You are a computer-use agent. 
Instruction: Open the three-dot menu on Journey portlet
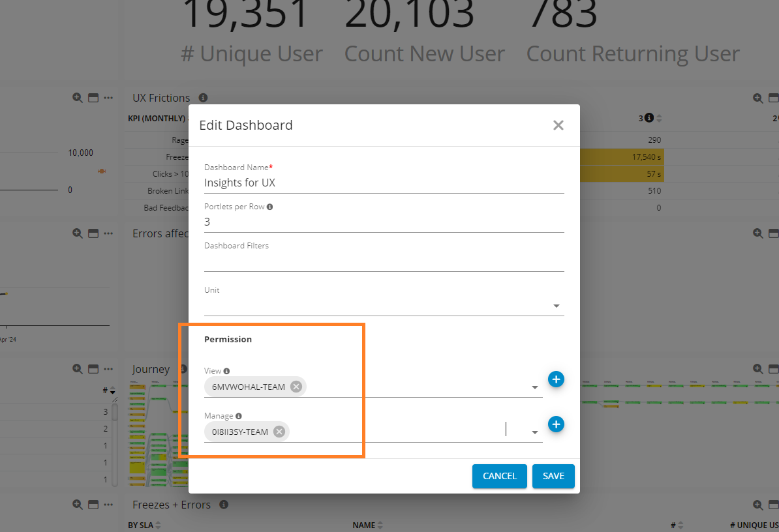tap(109, 369)
